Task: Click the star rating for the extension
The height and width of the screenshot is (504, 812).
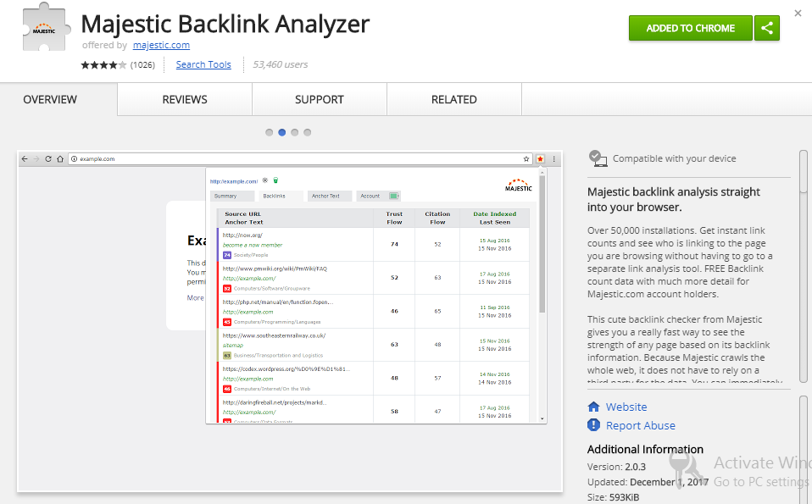Action: point(103,64)
